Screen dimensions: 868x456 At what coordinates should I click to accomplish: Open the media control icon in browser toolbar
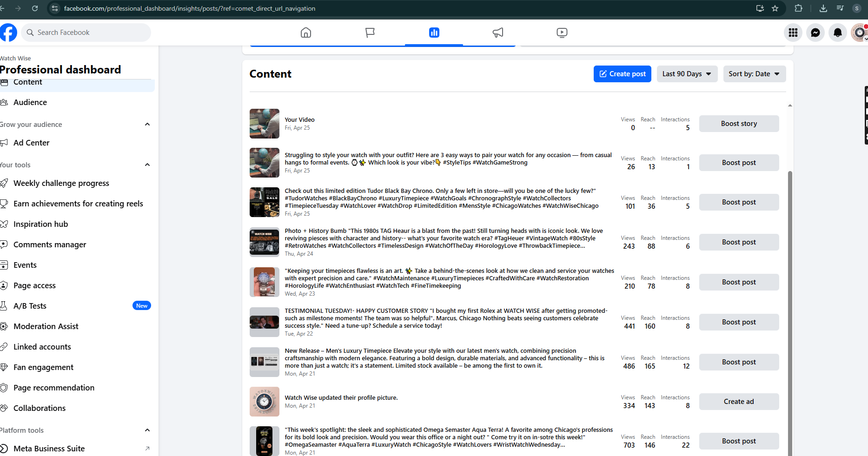coord(840,8)
